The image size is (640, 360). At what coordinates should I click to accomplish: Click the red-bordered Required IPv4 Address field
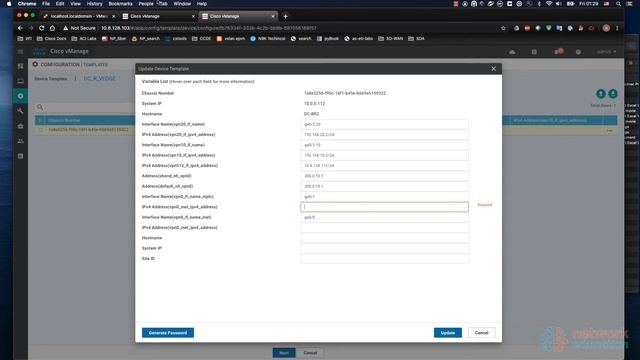point(384,207)
